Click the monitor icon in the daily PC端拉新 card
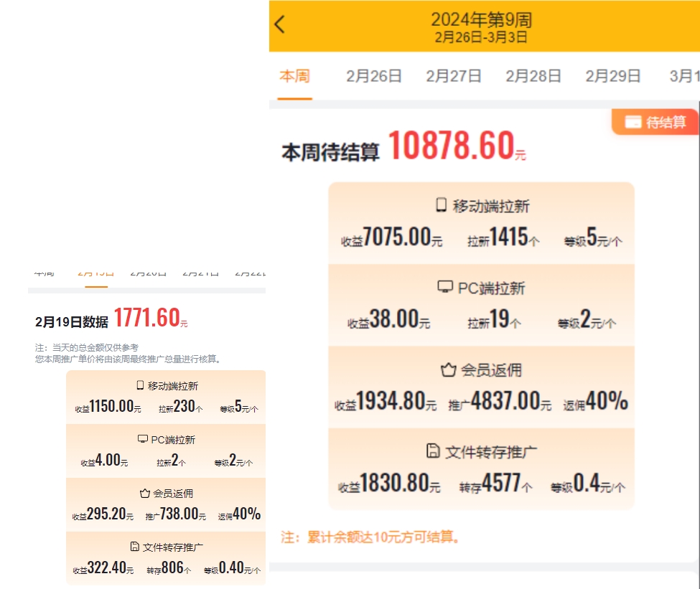This screenshot has height=589, width=700. click(142, 439)
